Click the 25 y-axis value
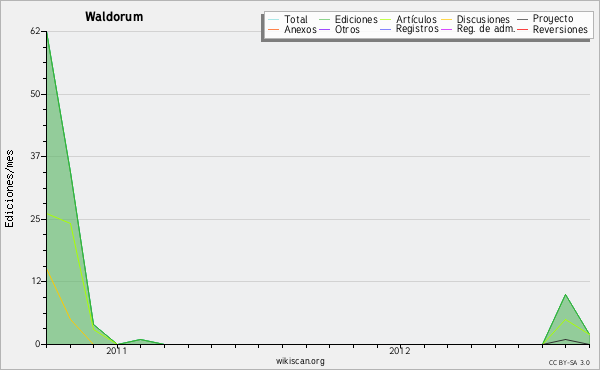The width and height of the screenshot is (600, 370). click(x=35, y=219)
